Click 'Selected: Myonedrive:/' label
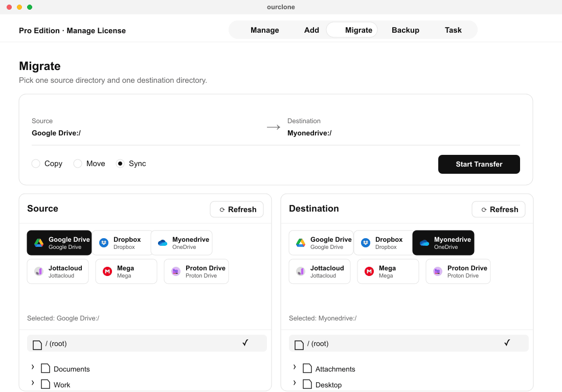562x392 pixels. pos(323,318)
